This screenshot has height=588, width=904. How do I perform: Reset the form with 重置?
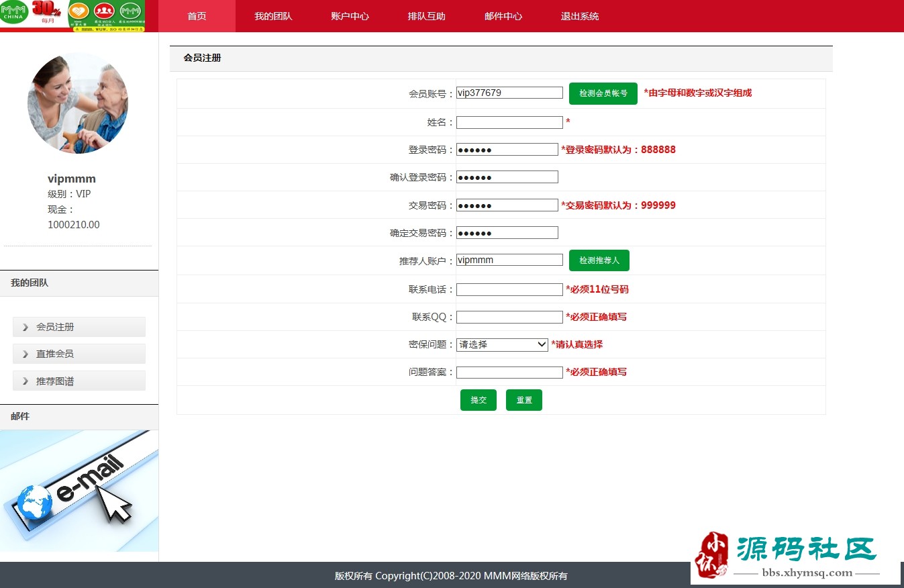click(523, 400)
